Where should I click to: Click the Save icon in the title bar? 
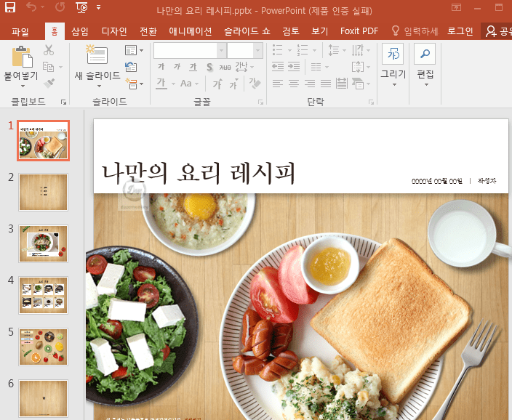tap(10, 7)
